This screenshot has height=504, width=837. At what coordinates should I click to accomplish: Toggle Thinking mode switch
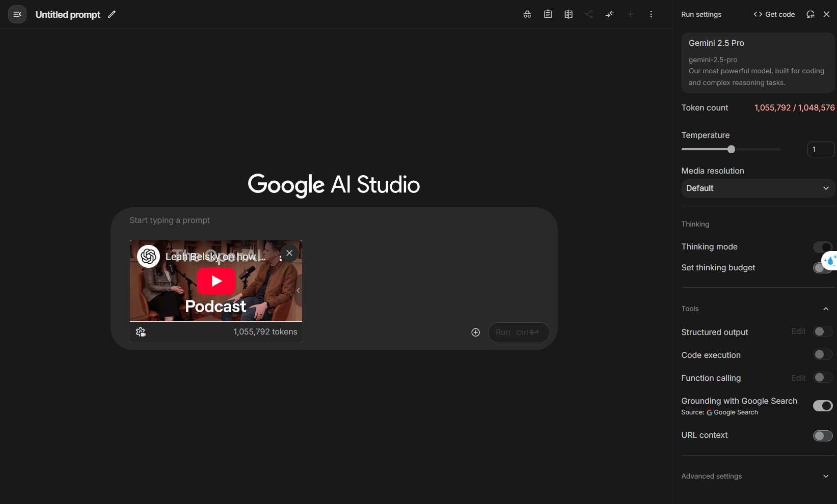coord(822,247)
